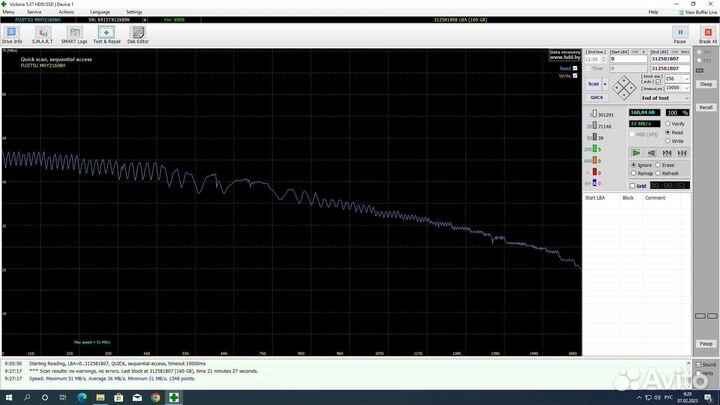Expand the End of test dropdown
Screen dimensions: 720x405
pos(686,98)
